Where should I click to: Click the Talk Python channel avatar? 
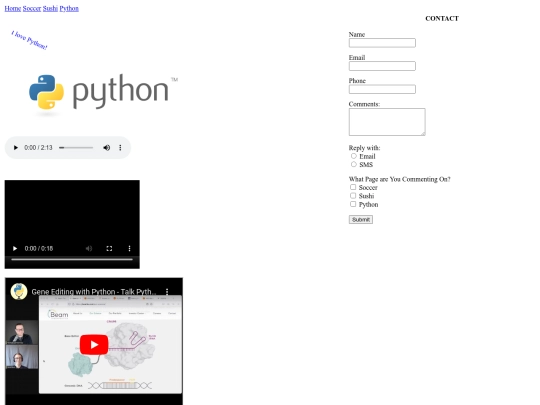coord(19,291)
